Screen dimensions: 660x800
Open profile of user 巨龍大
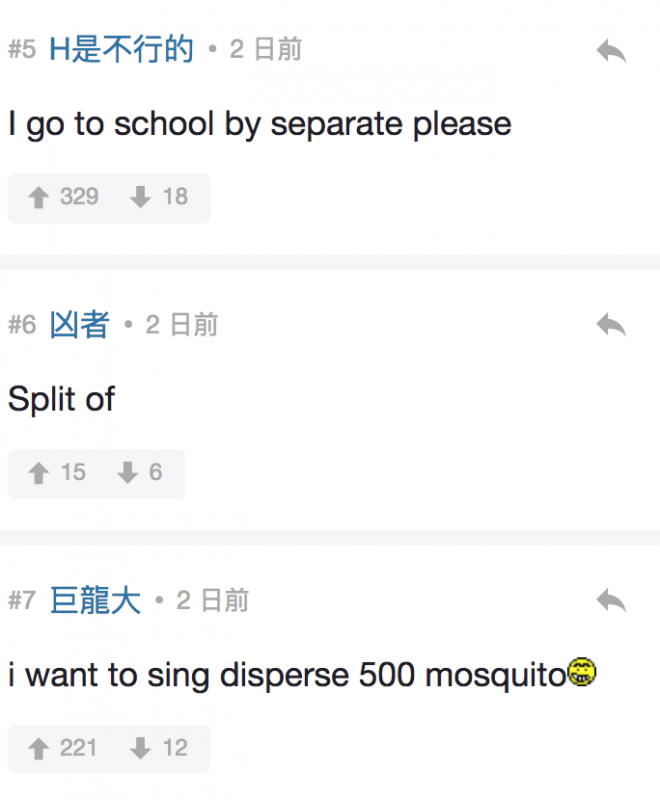95,601
